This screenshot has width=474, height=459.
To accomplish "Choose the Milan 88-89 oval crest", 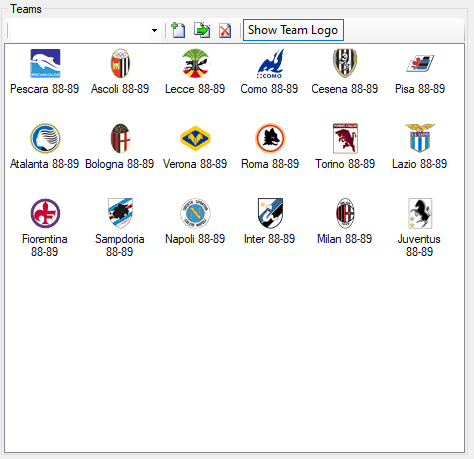I will point(345,213).
